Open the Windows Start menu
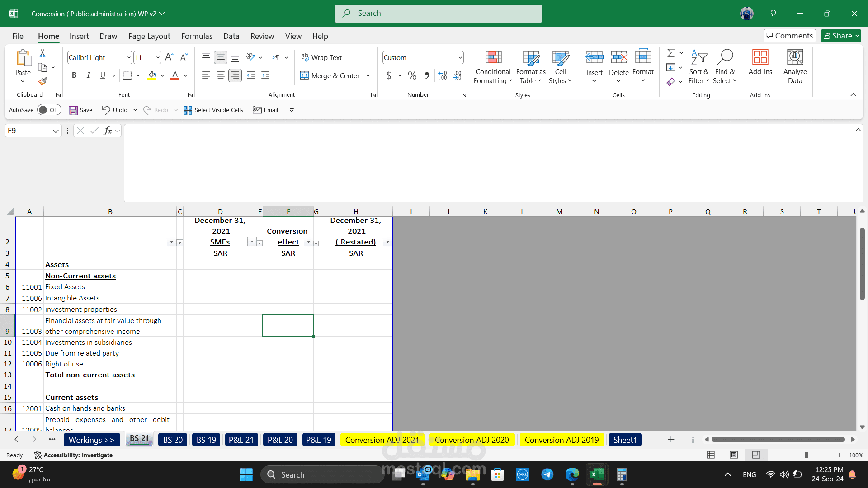 coord(246,474)
